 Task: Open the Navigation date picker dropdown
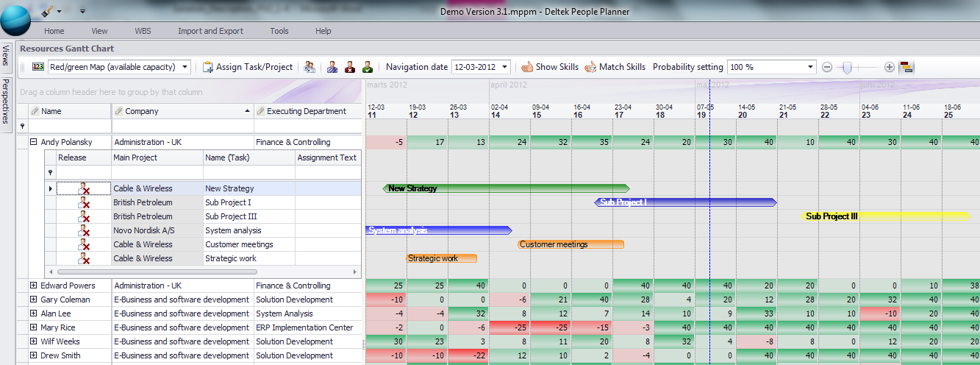tap(504, 67)
